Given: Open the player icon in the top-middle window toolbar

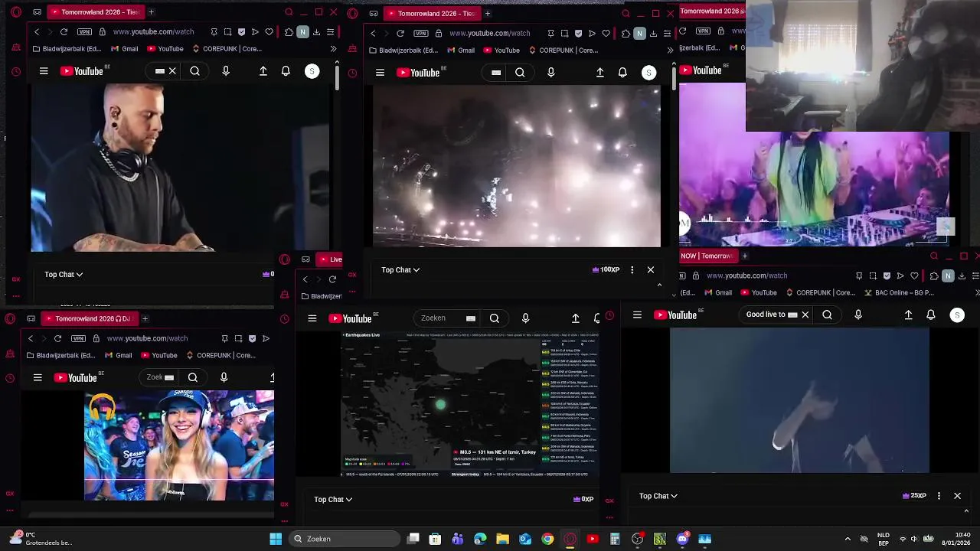Looking at the screenshot, I should (592, 34).
